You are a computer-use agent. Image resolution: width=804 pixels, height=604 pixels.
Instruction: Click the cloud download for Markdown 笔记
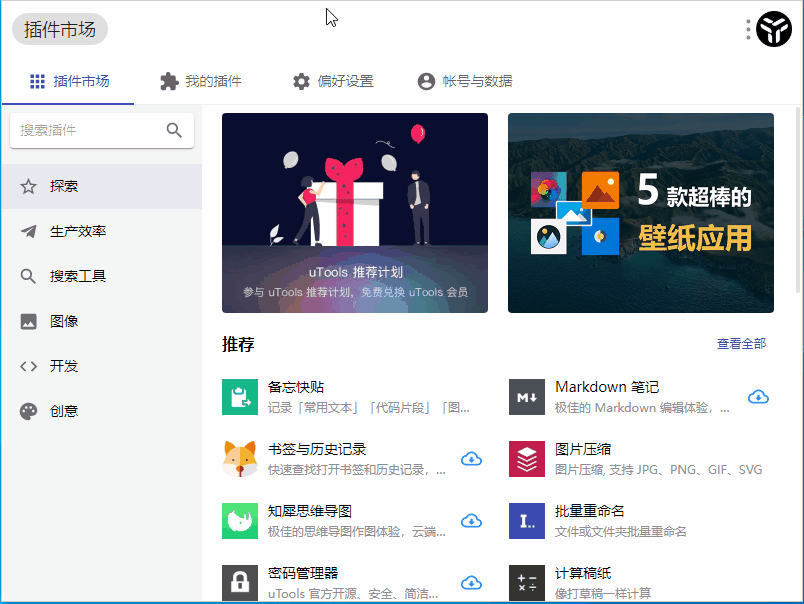pyautogui.click(x=758, y=397)
